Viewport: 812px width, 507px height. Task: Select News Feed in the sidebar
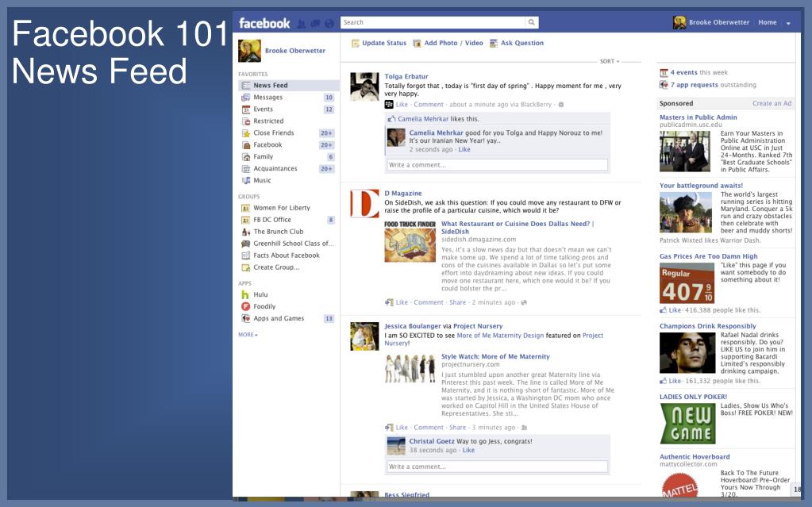point(288,86)
